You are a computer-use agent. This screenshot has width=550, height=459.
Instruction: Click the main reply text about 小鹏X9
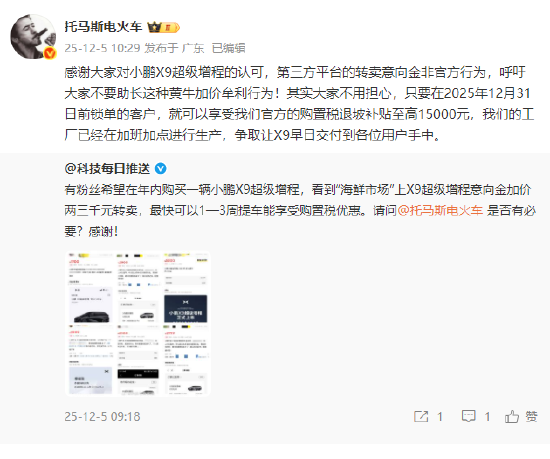pyautogui.click(x=299, y=103)
